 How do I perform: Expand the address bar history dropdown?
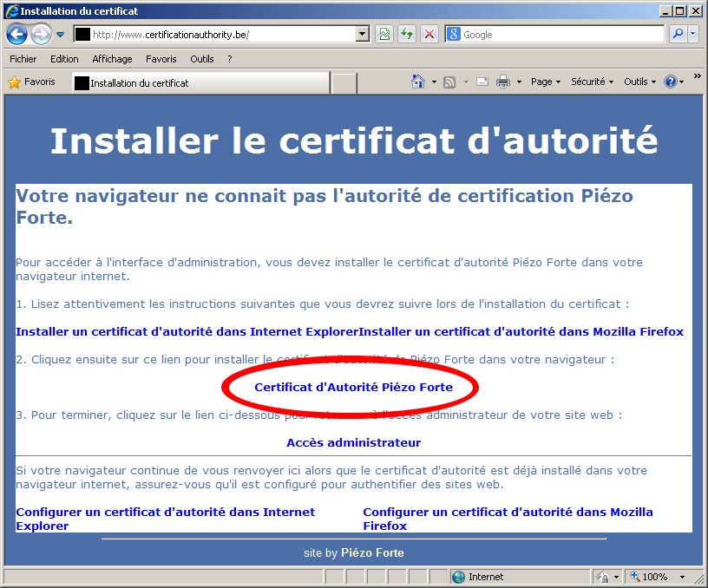(x=362, y=34)
